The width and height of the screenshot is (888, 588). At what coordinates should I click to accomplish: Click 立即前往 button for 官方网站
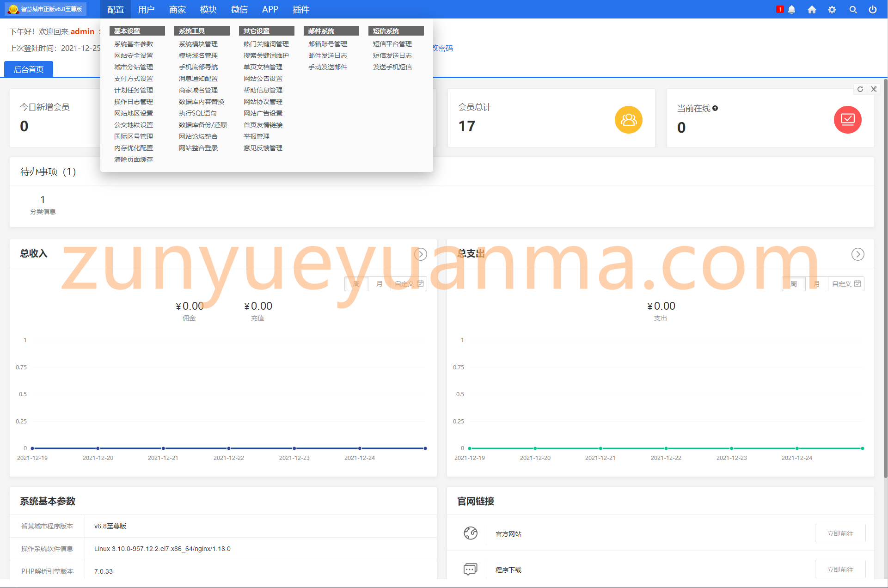[x=840, y=533]
